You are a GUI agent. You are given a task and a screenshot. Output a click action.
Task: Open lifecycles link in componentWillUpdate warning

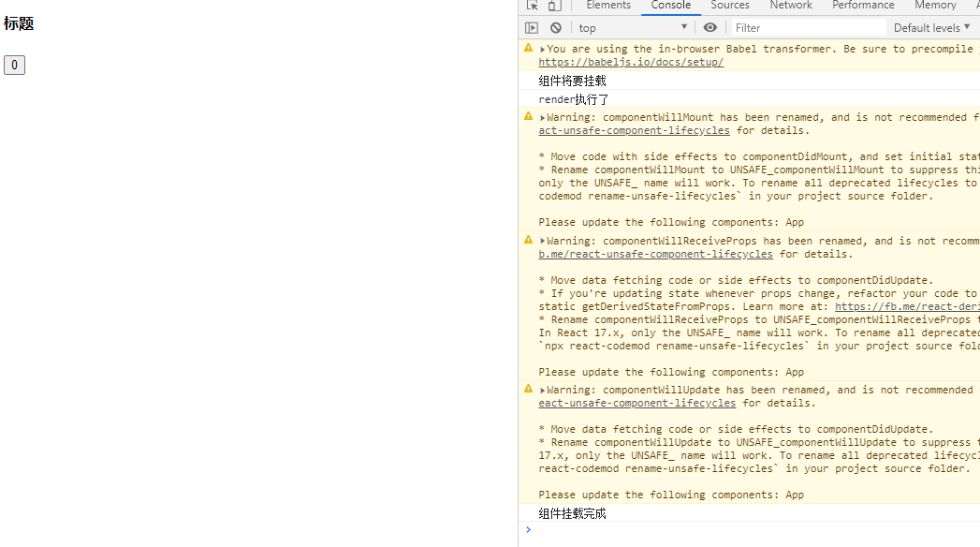[636, 403]
